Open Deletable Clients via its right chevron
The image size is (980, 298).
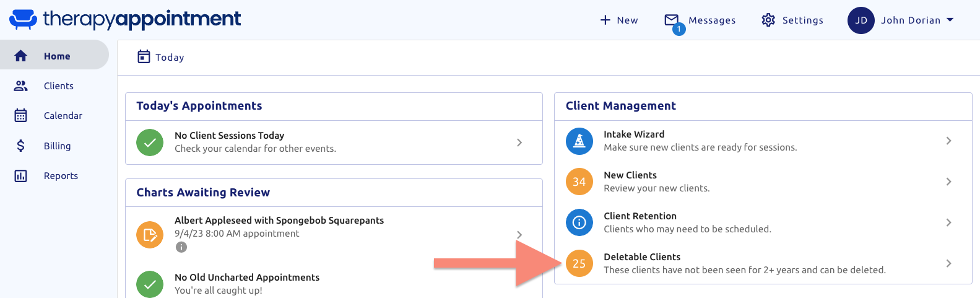tap(948, 263)
